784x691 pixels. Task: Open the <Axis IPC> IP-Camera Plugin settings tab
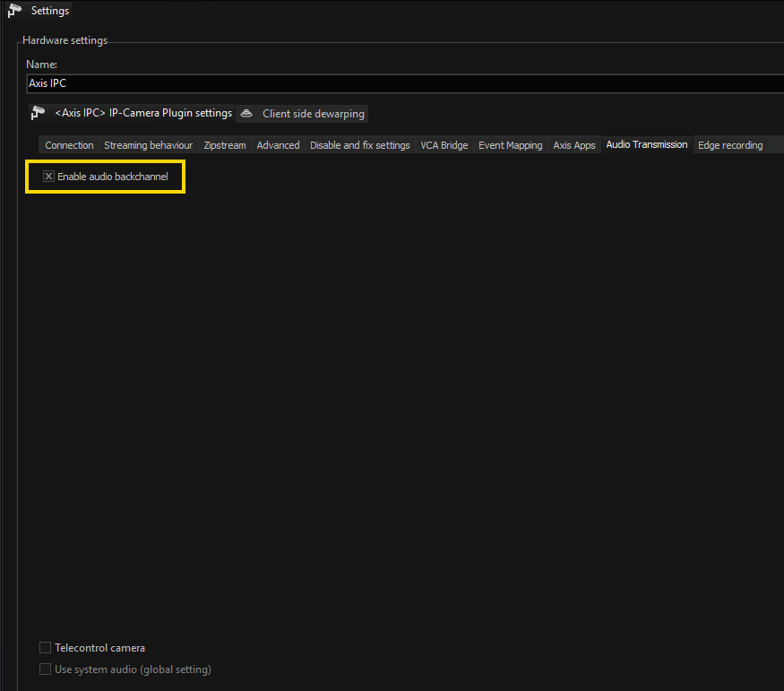tap(132, 114)
